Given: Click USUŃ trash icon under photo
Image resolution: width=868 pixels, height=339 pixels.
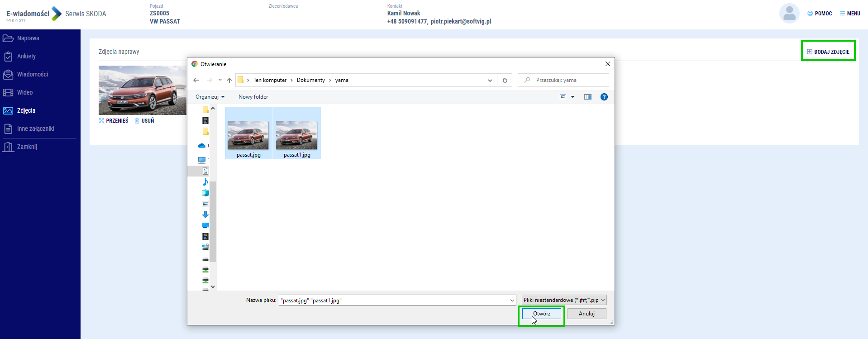Looking at the screenshot, I should pyautogui.click(x=144, y=121).
